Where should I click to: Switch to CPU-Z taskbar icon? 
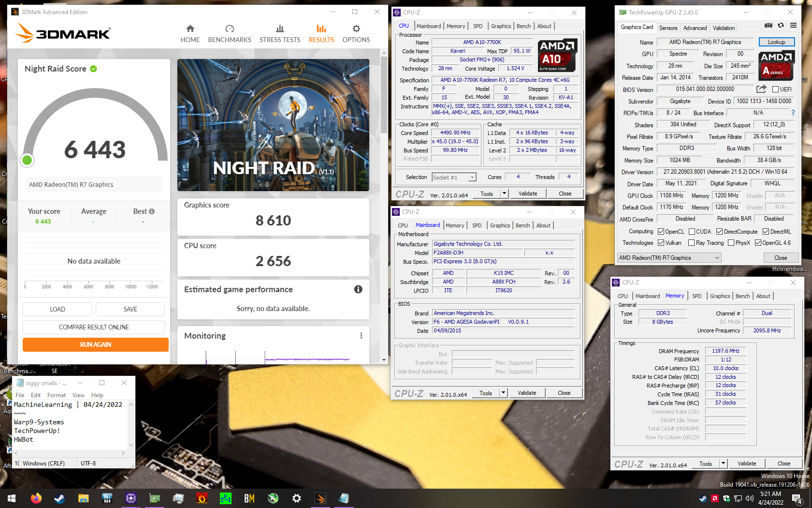pos(130,498)
